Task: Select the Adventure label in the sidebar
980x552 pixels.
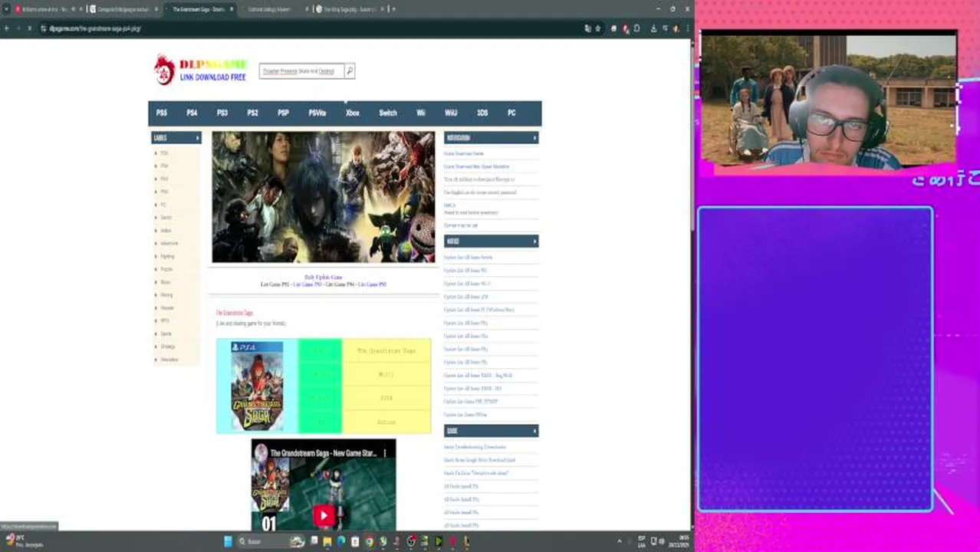Action: click(x=169, y=244)
